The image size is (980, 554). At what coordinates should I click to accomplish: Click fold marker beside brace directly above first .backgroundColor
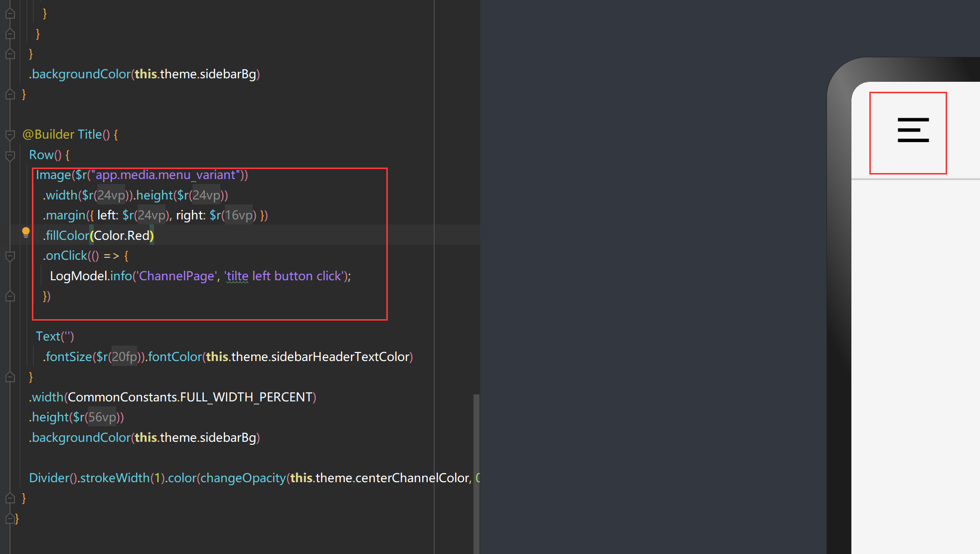pyautogui.click(x=10, y=53)
